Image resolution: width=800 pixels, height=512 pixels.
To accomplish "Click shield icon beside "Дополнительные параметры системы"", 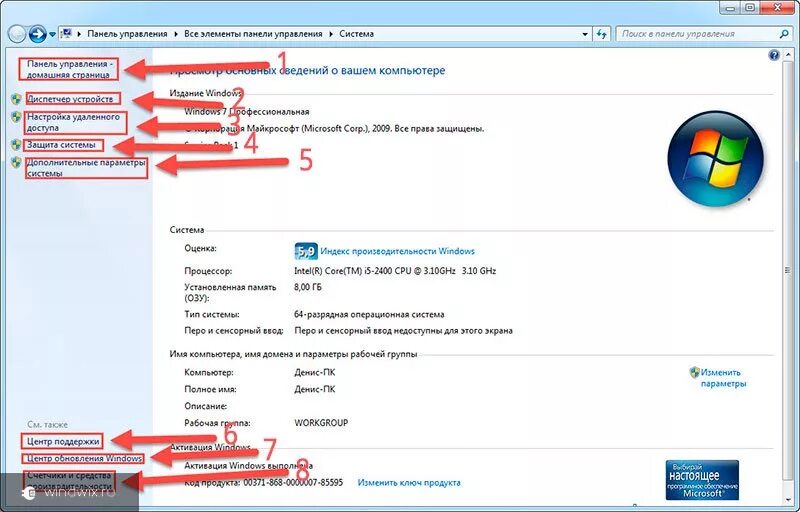I will pyautogui.click(x=16, y=163).
